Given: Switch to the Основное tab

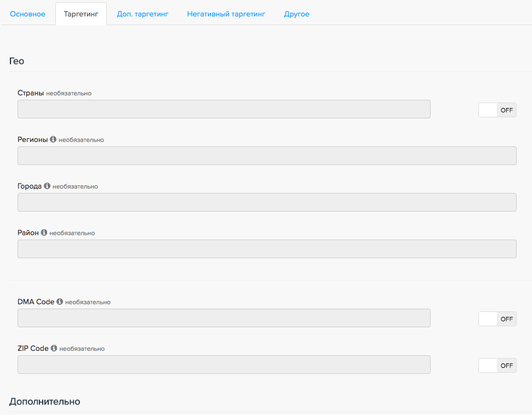Looking at the screenshot, I should tap(27, 14).
